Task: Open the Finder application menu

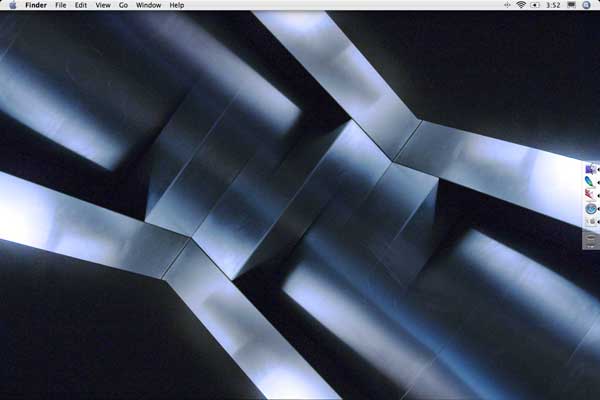Action: tap(36, 5)
